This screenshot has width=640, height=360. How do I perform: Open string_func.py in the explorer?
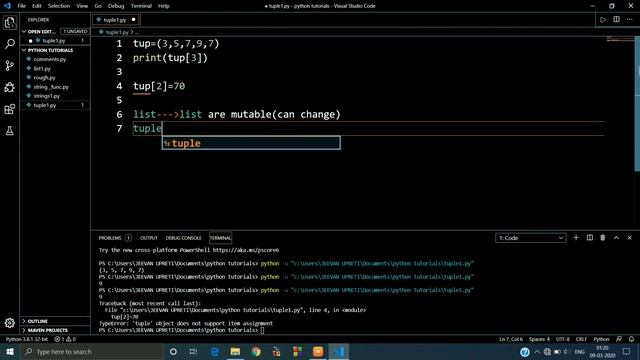[x=51, y=87]
